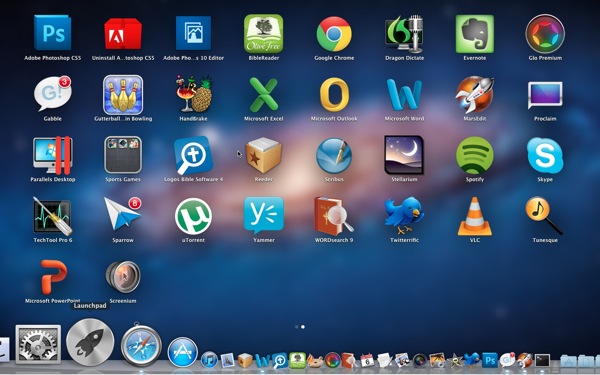
Task: Launch Microsoft Word from the Launchpad grid
Action: 404,95
